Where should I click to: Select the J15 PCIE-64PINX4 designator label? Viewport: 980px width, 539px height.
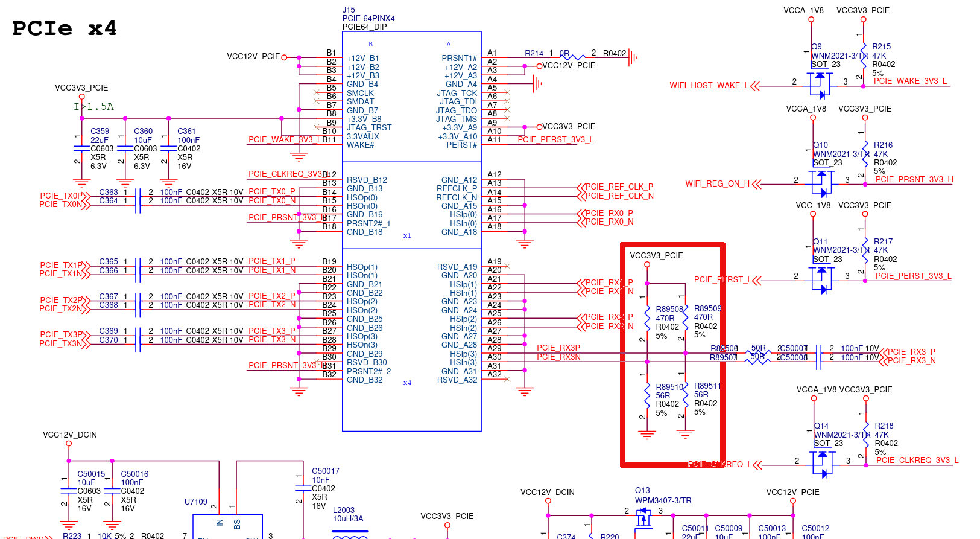tap(349, 10)
